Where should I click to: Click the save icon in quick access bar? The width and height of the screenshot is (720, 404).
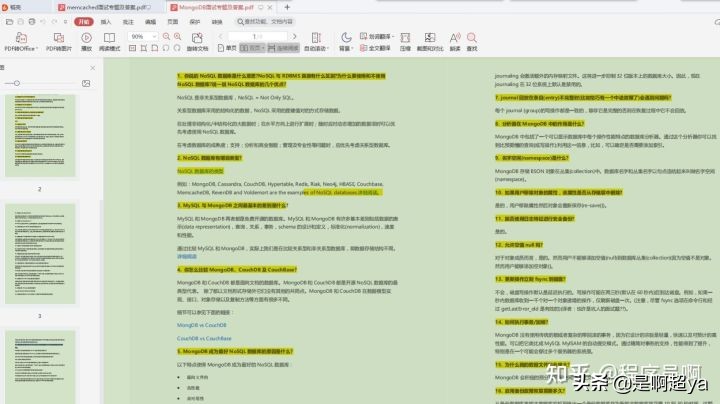tap(21, 22)
